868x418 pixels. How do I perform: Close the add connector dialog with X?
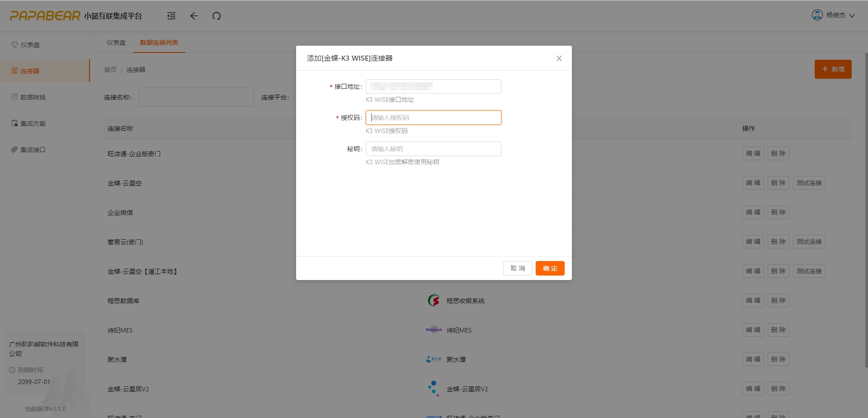559,58
